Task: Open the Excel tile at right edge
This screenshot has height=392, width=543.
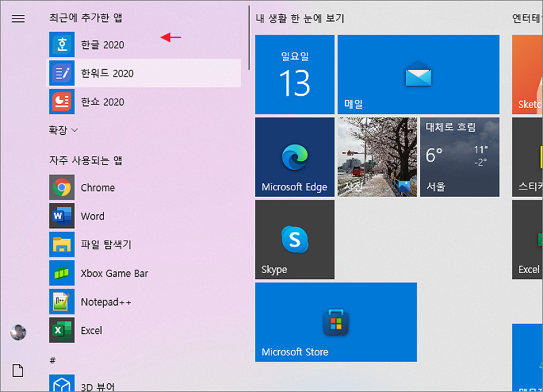Action: (527, 239)
